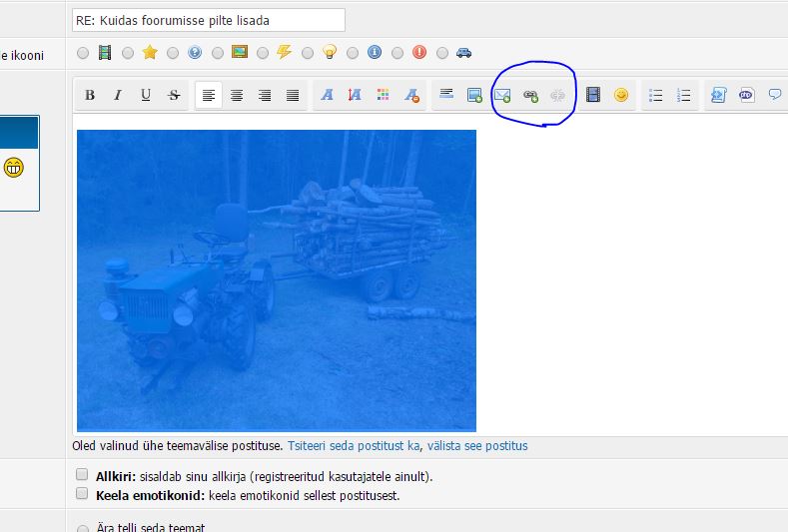Open the font name dropdown

[x=327, y=96]
